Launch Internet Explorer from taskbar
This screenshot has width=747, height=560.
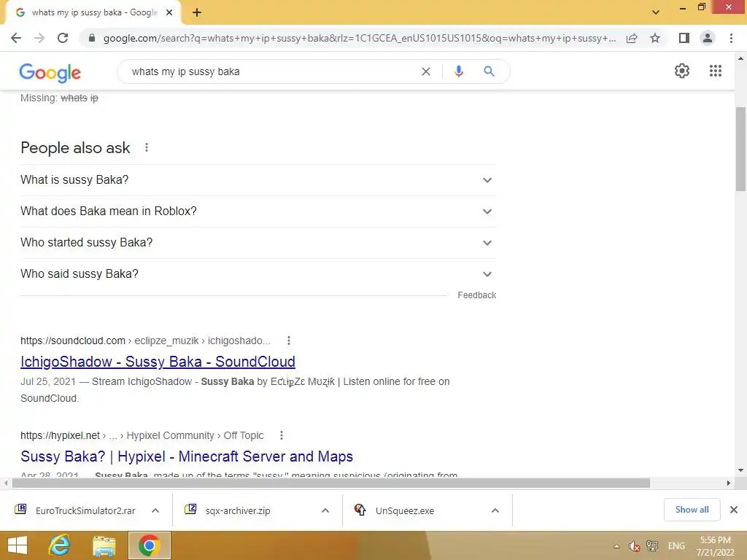point(60,545)
